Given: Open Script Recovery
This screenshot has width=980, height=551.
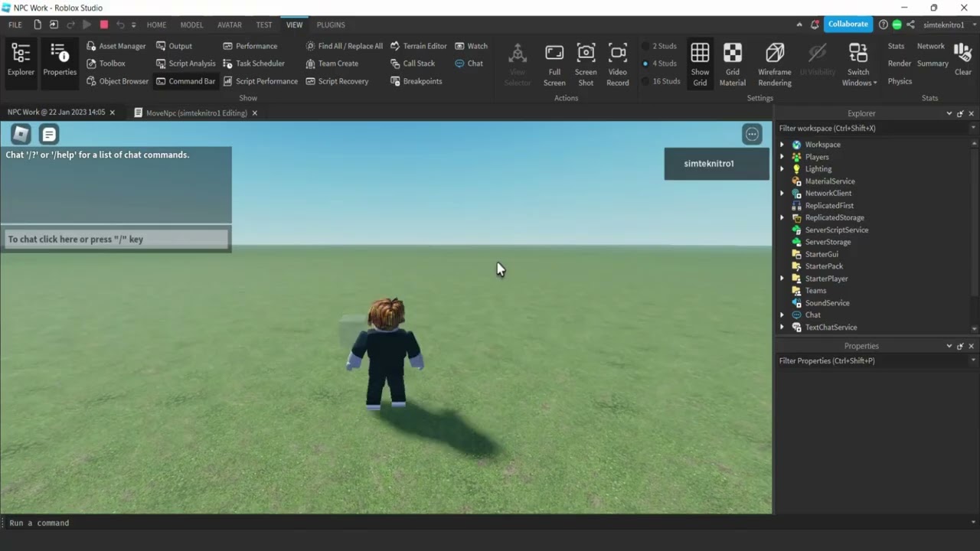Looking at the screenshot, I should (337, 81).
